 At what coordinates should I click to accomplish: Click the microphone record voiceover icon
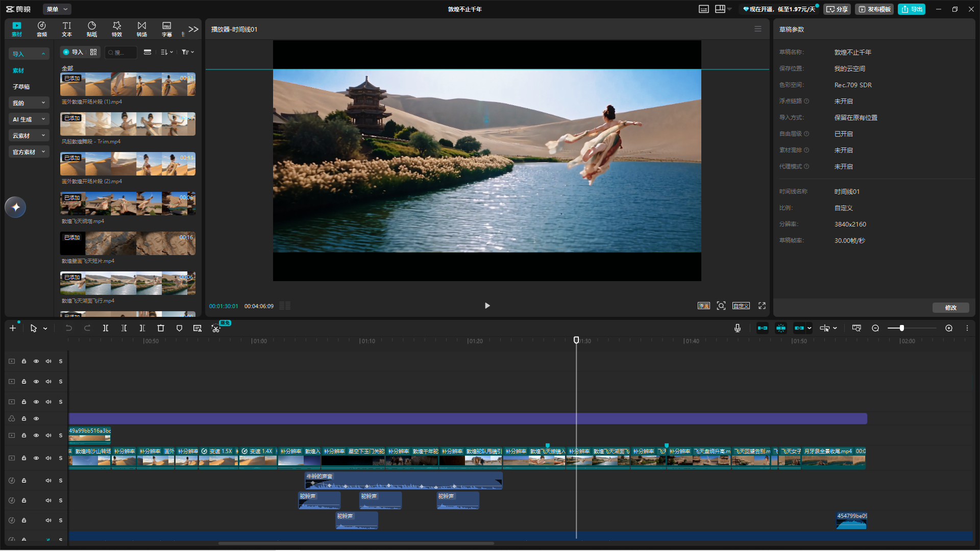[738, 328]
